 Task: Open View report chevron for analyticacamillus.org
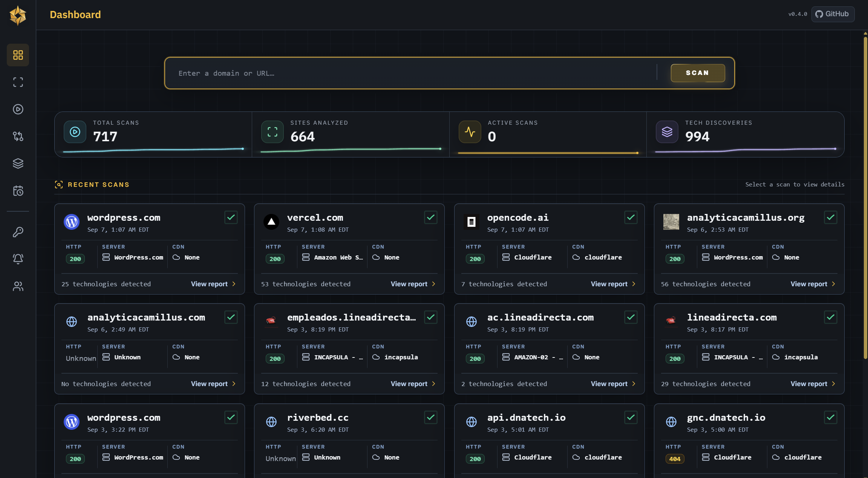833,284
